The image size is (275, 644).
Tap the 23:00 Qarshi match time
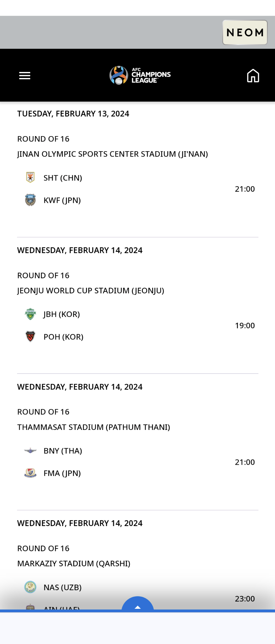point(245,599)
